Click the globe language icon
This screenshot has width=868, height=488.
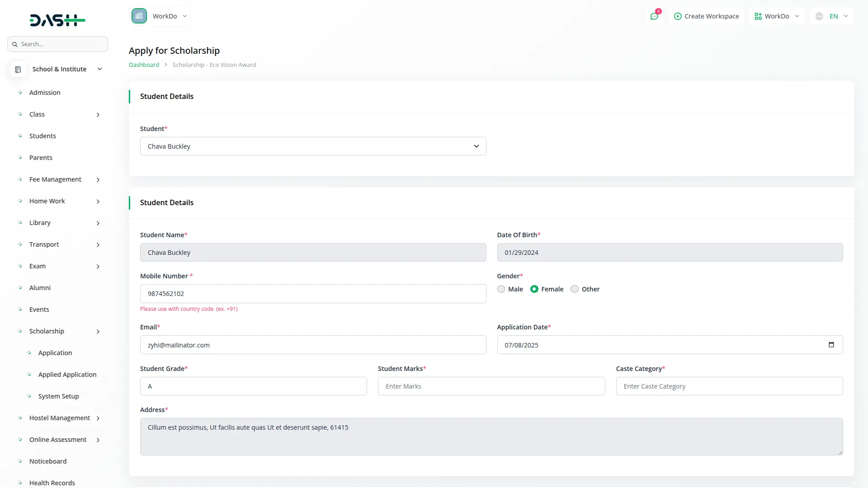(x=819, y=16)
